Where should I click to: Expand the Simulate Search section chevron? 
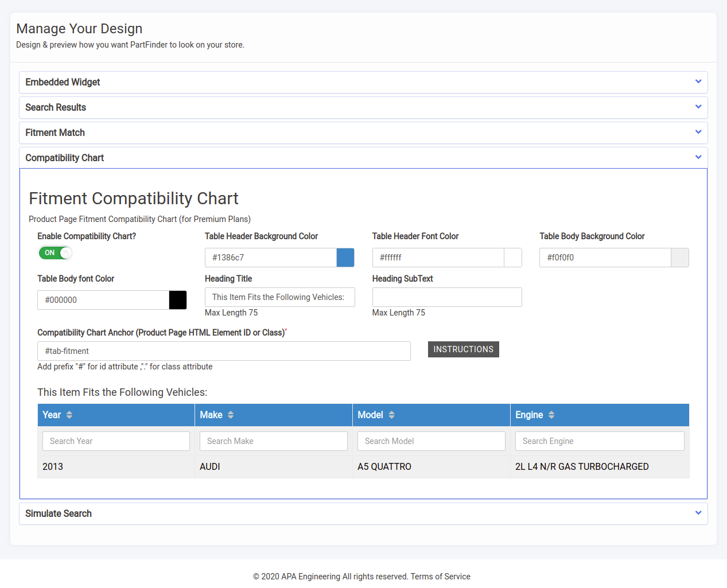698,513
